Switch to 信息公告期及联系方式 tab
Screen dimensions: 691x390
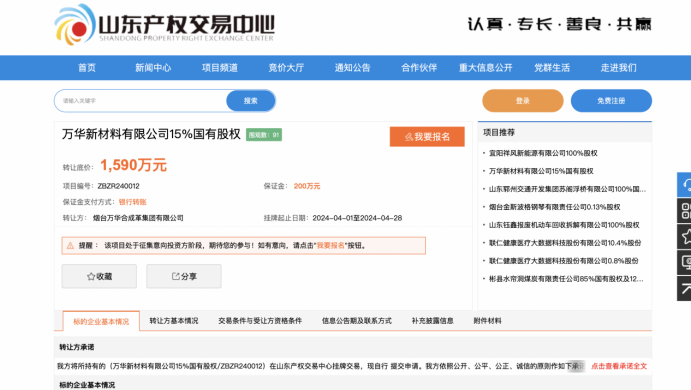[x=357, y=321]
